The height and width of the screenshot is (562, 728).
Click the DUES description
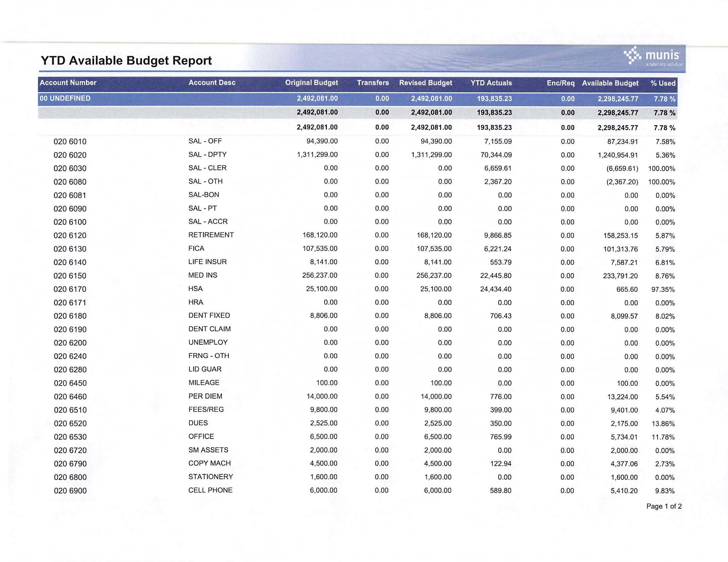tap(198, 423)
